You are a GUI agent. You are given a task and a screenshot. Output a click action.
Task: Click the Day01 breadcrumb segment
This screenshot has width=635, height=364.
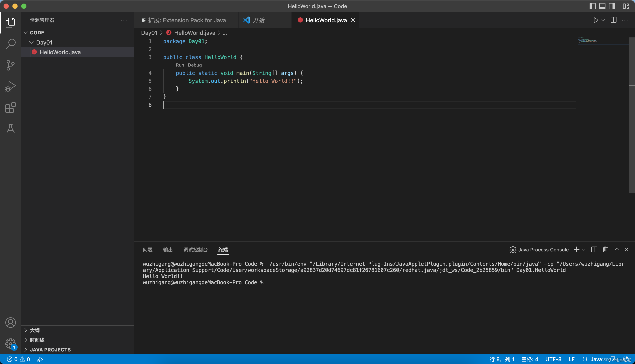coord(149,33)
